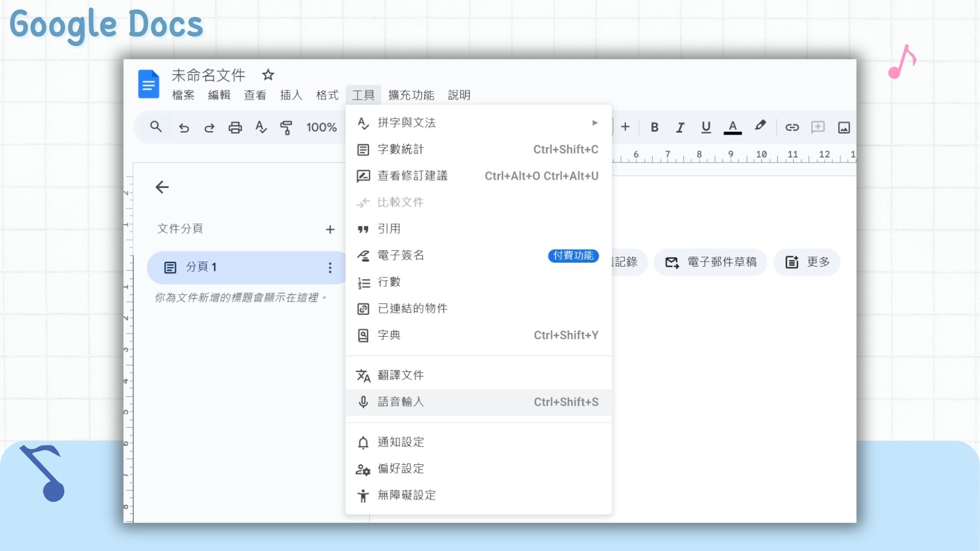Click the dictionary book icon
Image resolution: width=980 pixels, height=551 pixels.
(x=363, y=335)
